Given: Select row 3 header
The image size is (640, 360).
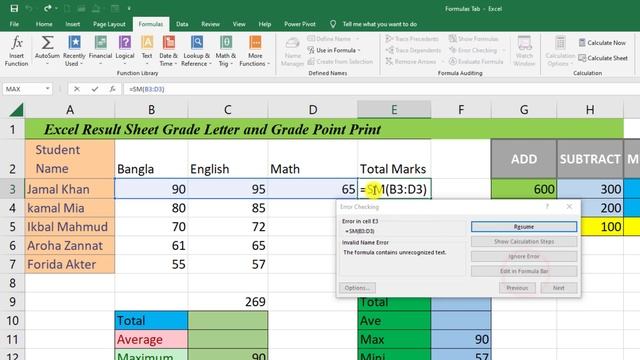Looking at the screenshot, I should [x=12, y=189].
